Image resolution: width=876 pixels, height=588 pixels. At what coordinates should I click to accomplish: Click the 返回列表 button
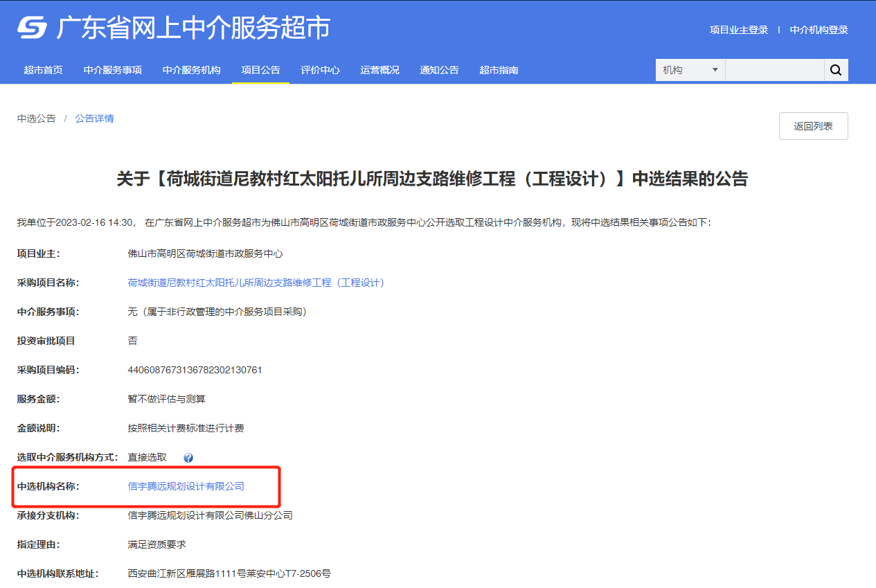tap(813, 125)
